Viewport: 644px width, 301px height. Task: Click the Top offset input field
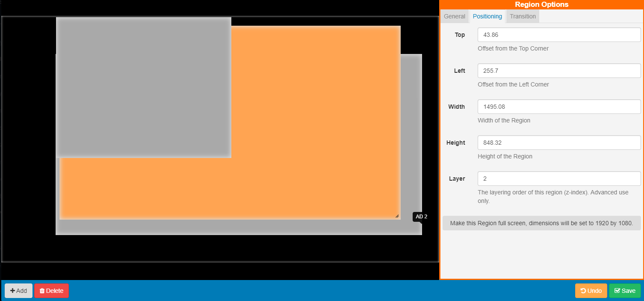tap(558, 35)
